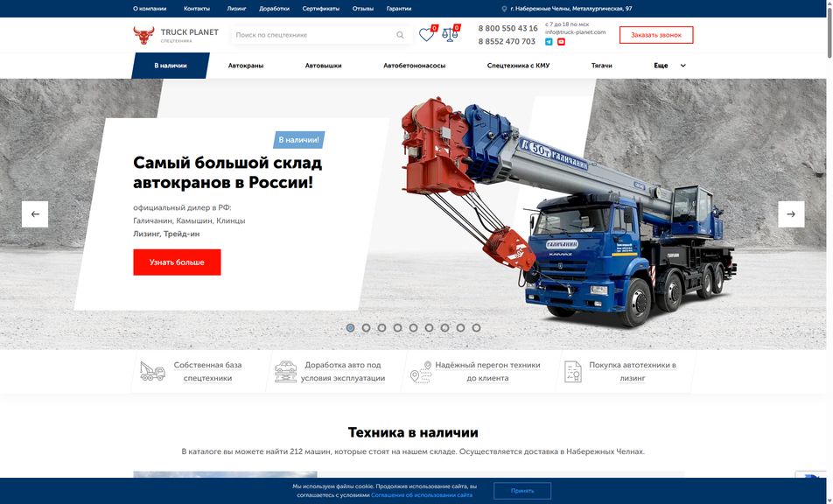Open the YouTube icon link

[561, 42]
